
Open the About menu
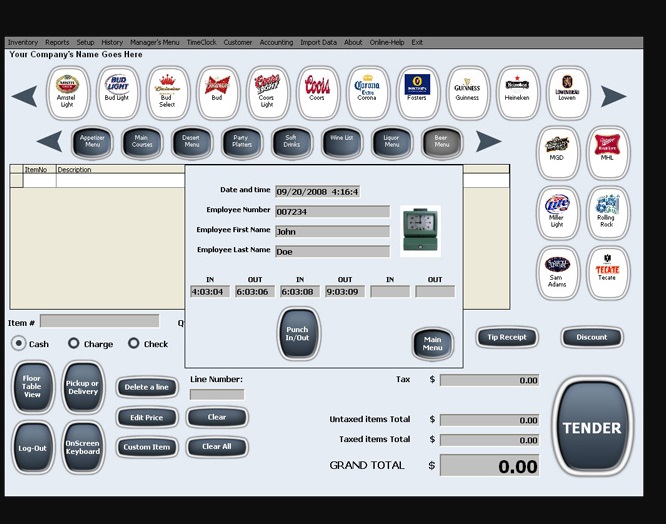click(353, 42)
